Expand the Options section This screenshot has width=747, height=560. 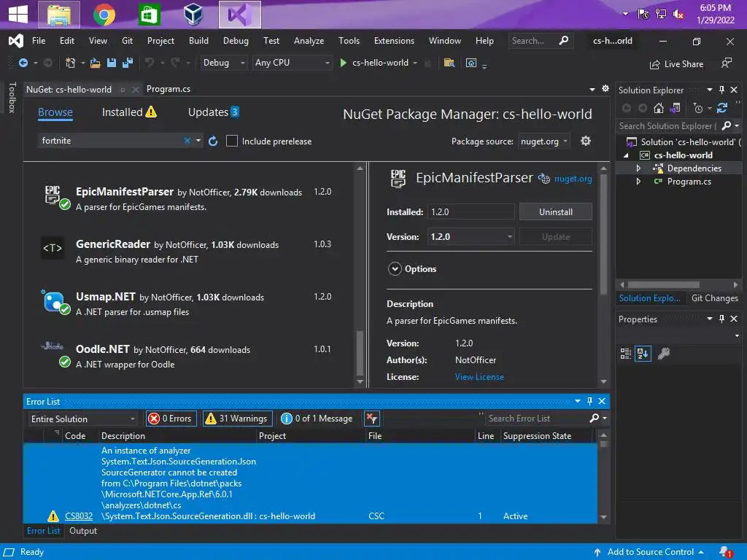pos(395,269)
